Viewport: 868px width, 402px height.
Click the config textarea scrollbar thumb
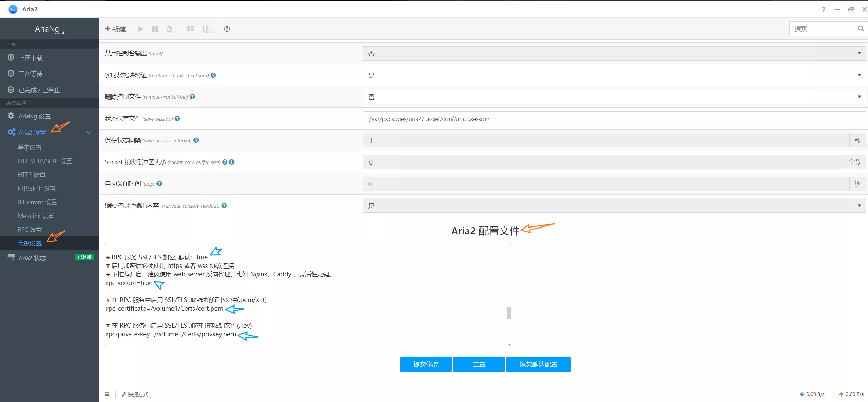(508, 312)
